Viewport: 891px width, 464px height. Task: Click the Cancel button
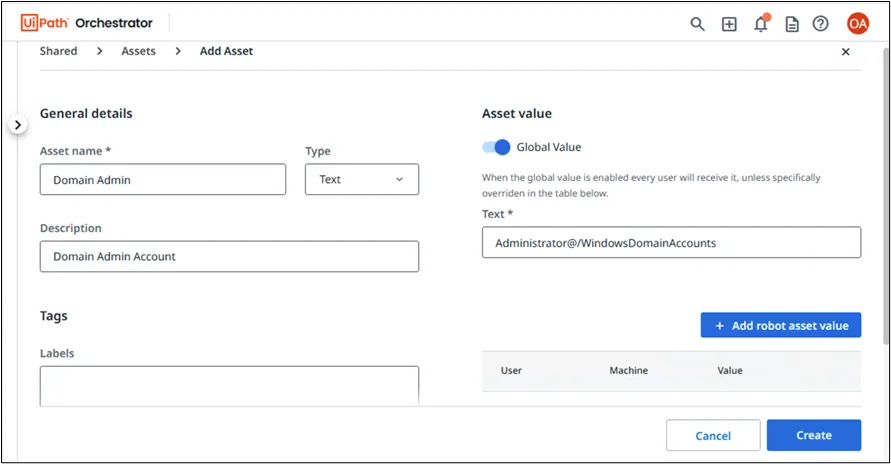pos(713,435)
